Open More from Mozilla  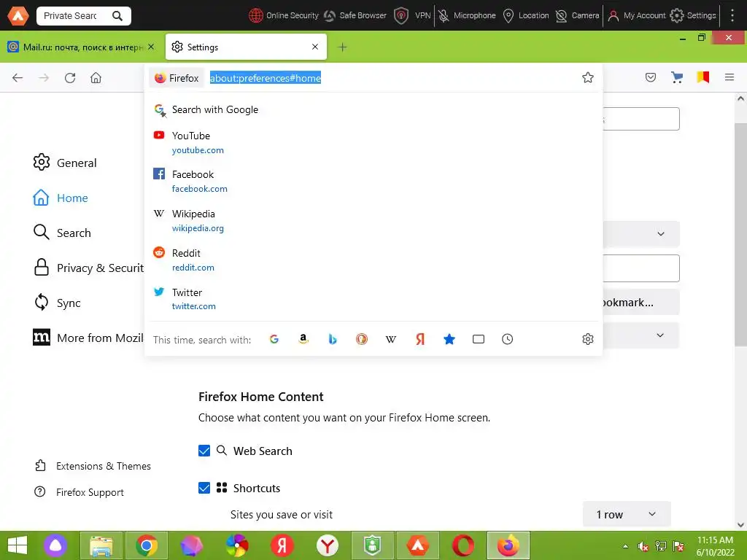(x=88, y=338)
